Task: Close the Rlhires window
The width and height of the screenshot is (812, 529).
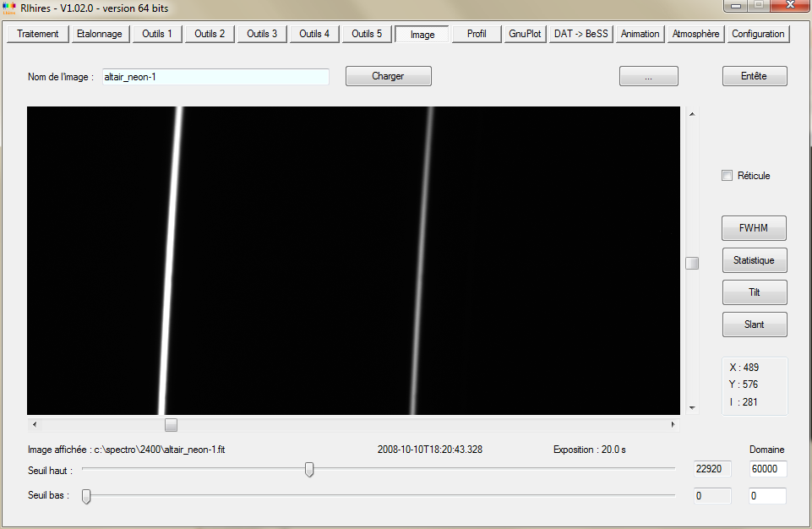Action: pyautogui.click(x=790, y=5)
